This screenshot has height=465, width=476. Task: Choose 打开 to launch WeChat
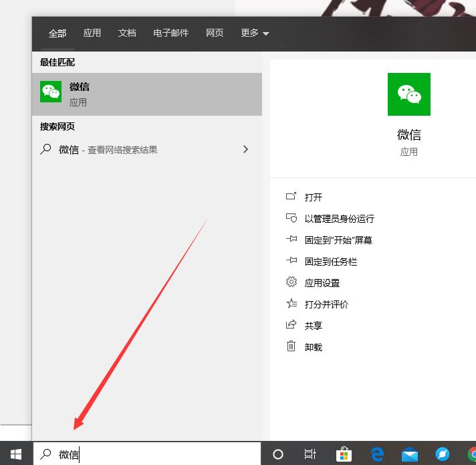click(x=314, y=197)
